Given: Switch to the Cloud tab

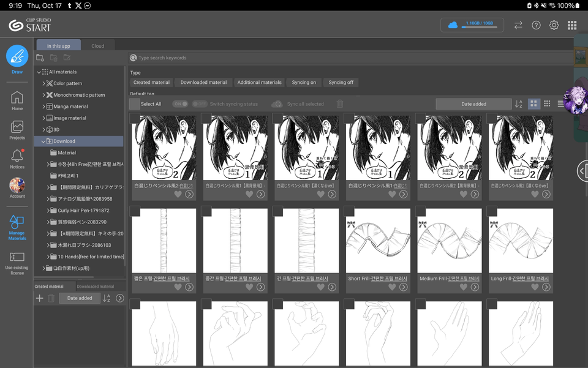Looking at the screenshot, I should 98,45.
